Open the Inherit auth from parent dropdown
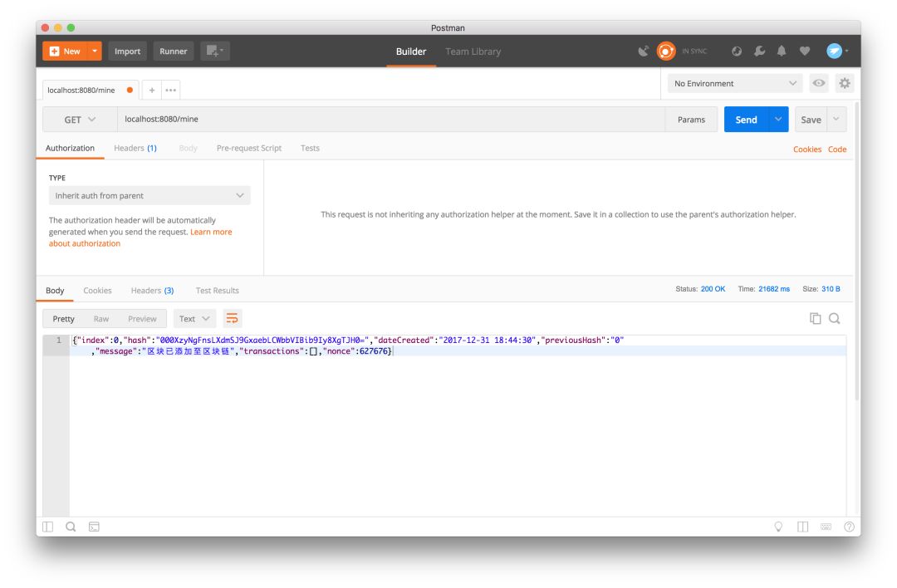Screen dimensions: 897x588 (x=149, y=196)
